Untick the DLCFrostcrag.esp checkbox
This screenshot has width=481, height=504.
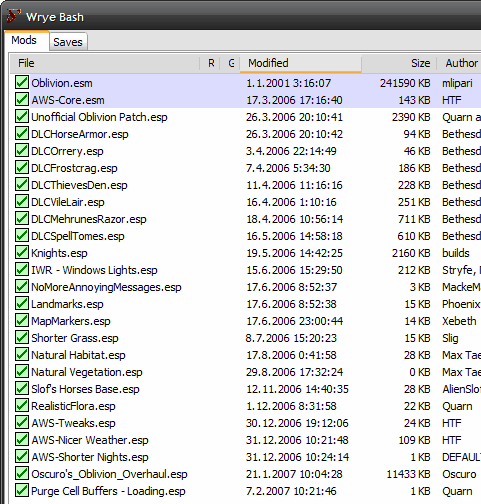click(22, 167)
